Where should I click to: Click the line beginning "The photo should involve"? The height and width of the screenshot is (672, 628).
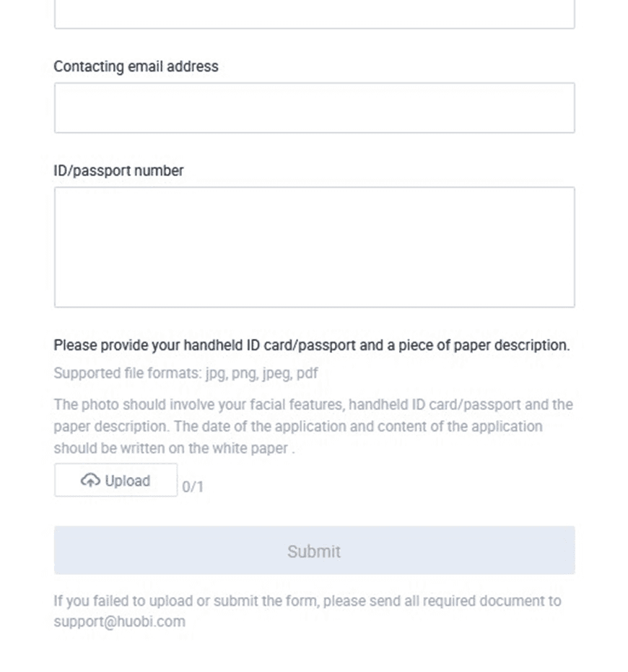[313, 404]
